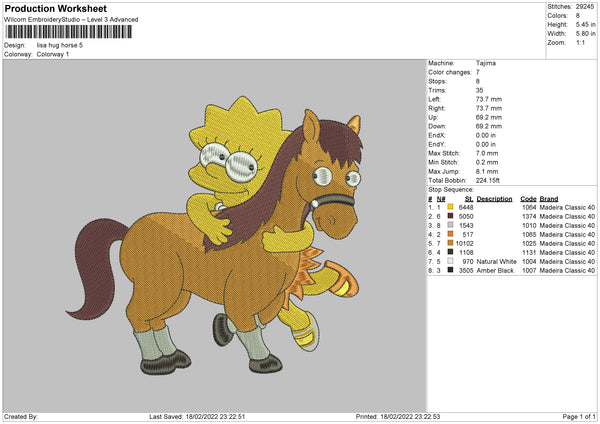Click the 'EndX:' label

(x=437, y=135)
